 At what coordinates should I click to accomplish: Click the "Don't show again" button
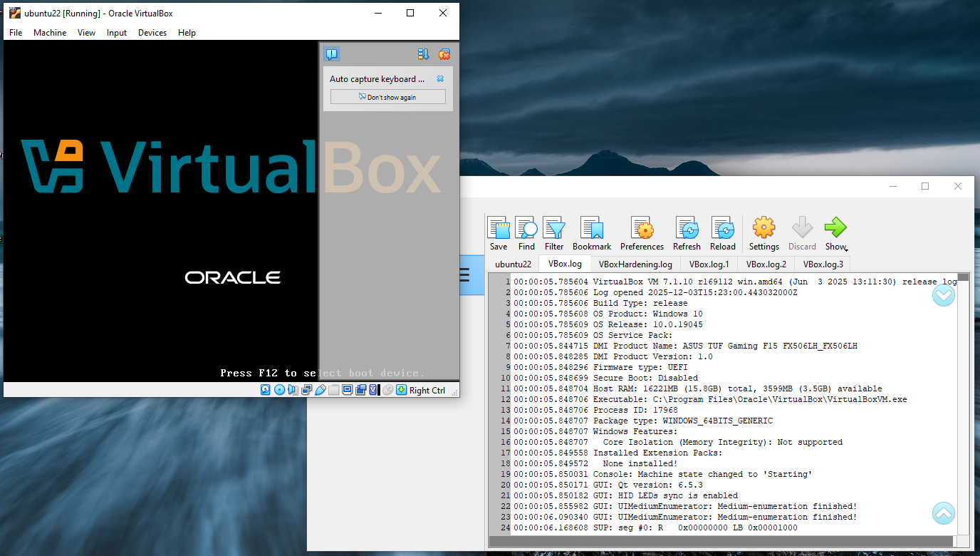388,97
